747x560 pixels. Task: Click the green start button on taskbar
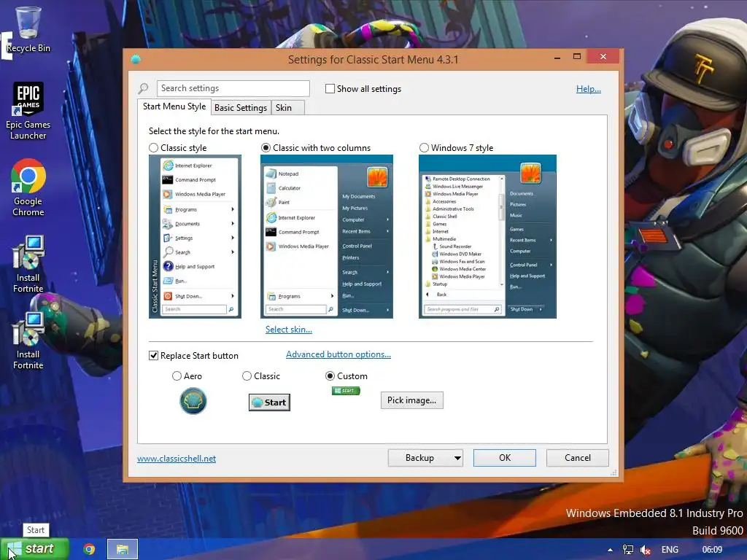(35, 549)
